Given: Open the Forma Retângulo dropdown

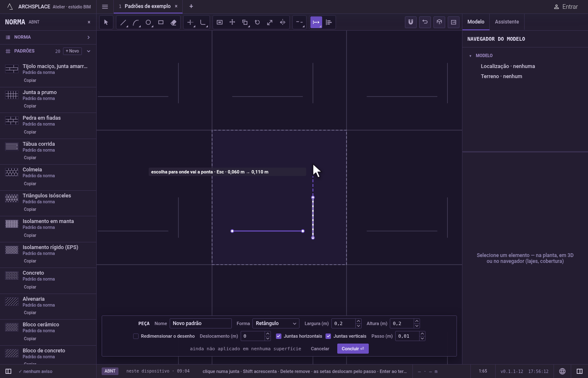Looking at the screenshot, I should 276,323.
